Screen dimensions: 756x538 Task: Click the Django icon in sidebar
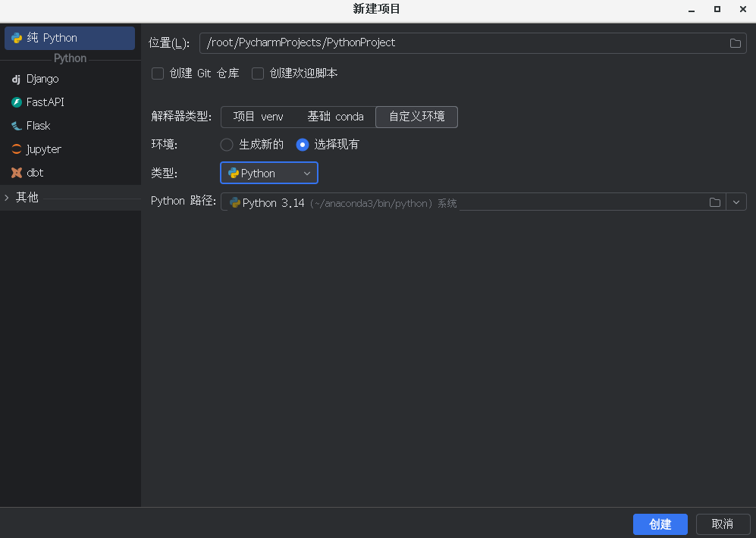click(17, 79)
